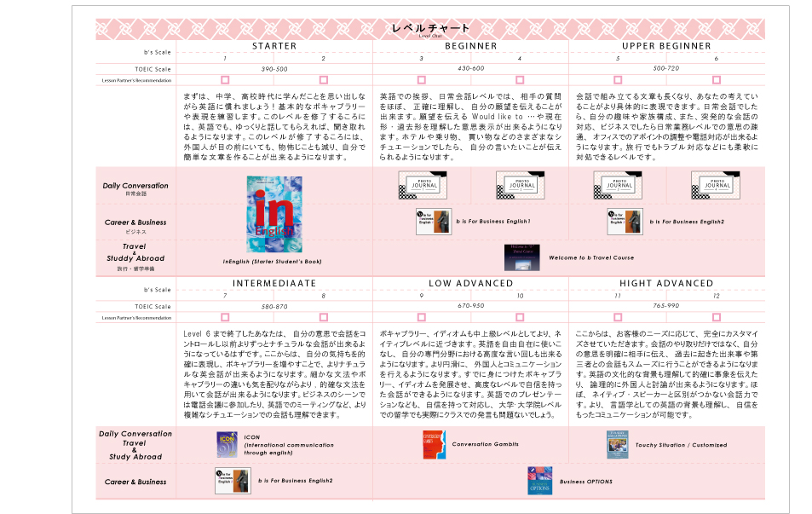This screenshot has height=514, width=812.
Task: Open the inEnglish book cover image
Action: [x=274, y=214]
